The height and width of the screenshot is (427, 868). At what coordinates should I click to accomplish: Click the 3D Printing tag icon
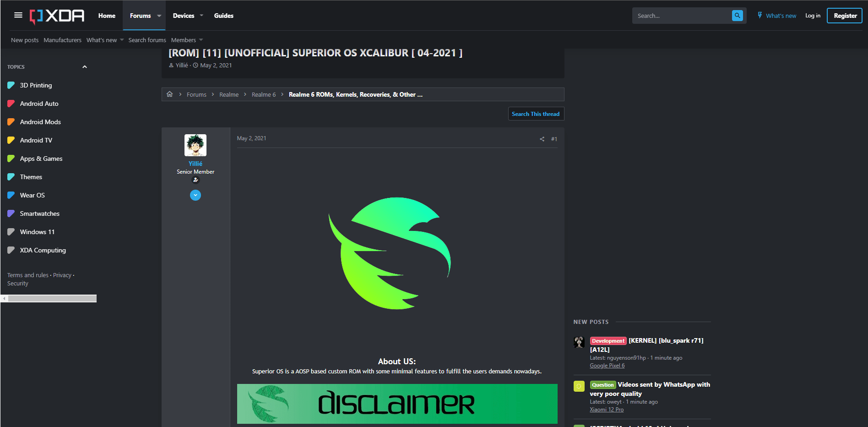point(11,85)
